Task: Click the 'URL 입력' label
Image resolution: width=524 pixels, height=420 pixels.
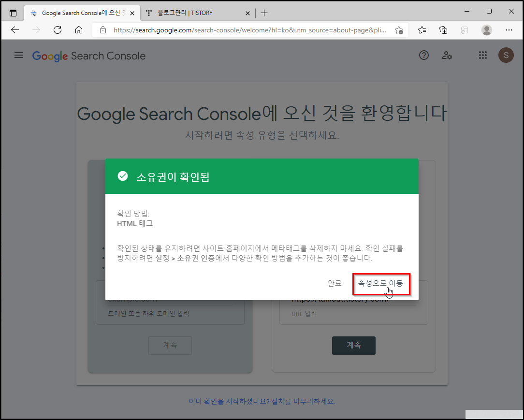Action: pyautogui.click(x=304, y=314)
